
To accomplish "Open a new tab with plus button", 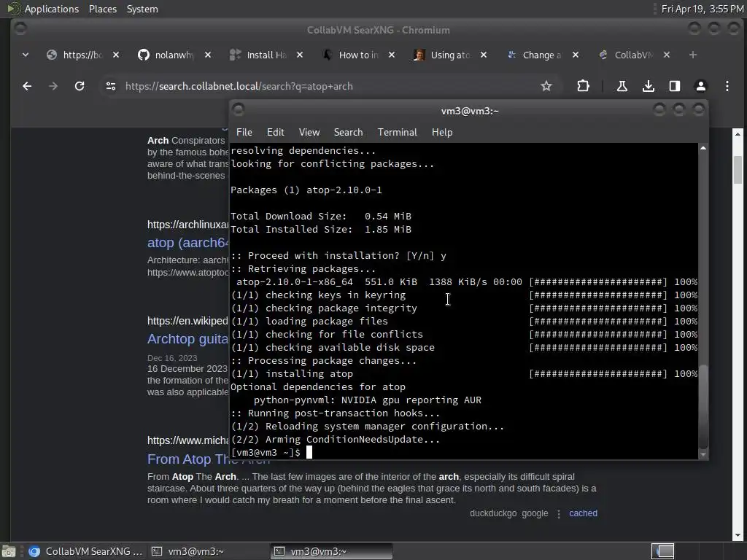I will click(693, 55).
